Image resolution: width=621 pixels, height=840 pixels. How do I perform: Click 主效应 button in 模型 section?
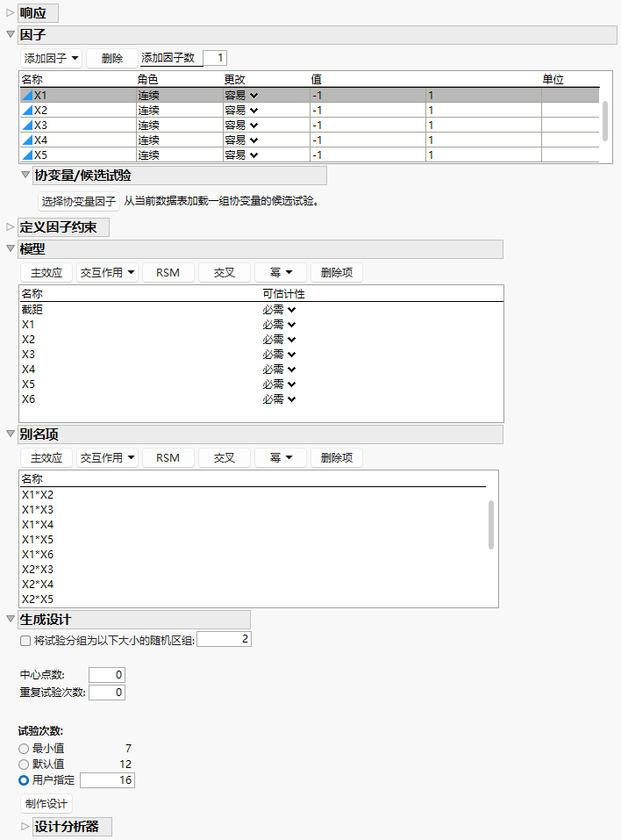[x=46, y=273]
